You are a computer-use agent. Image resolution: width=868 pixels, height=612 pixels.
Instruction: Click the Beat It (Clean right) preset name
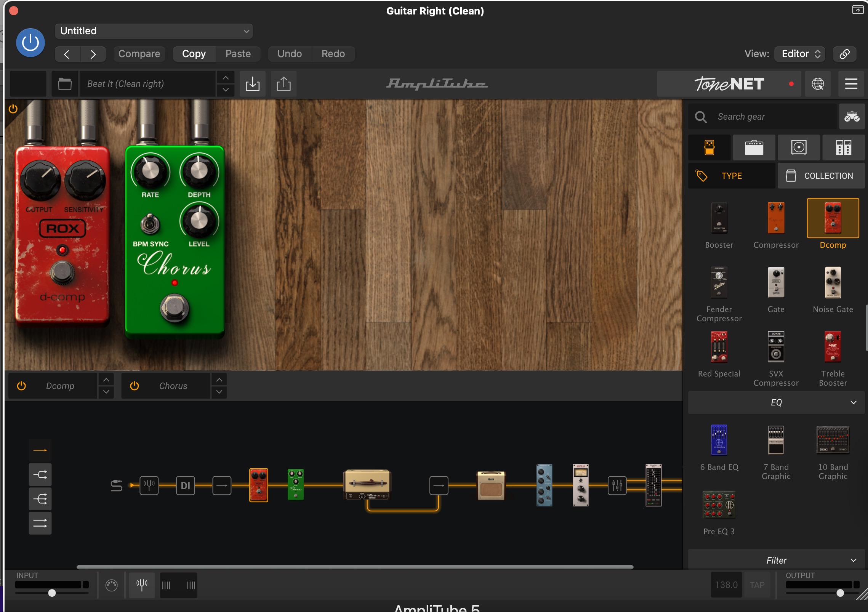coord(148,84)
